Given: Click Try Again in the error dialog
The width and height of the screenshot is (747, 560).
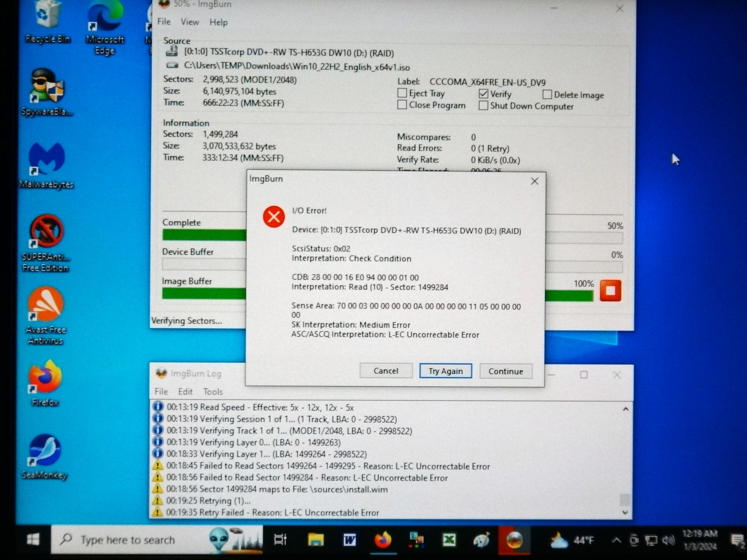Looking at the screenshot, I should 446,371.
